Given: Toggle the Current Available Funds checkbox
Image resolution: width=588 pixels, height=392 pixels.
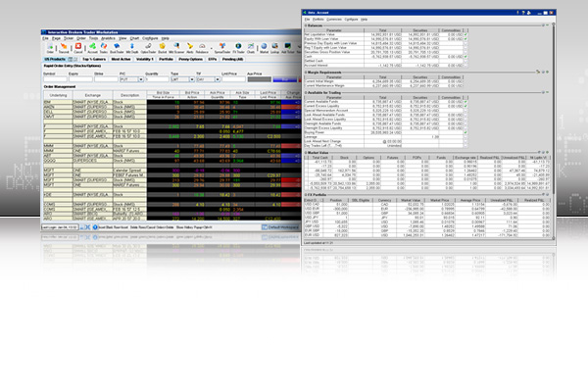Looking at the screenshot, I should point(465,102).
